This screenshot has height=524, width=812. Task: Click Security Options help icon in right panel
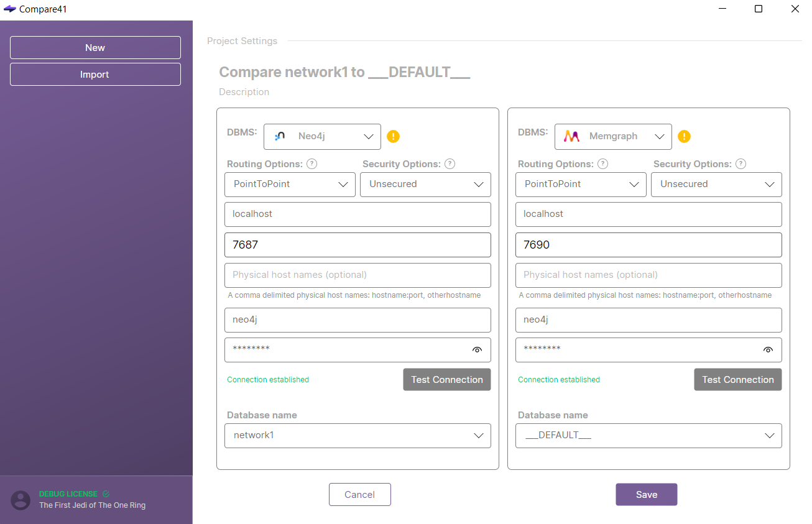pos(741,164)
